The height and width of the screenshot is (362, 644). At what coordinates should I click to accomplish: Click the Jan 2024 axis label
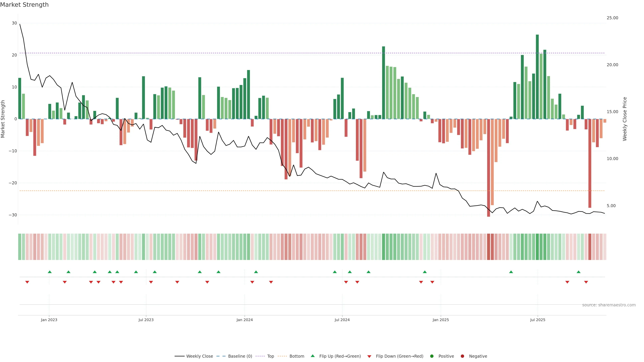tap(245, 320)
